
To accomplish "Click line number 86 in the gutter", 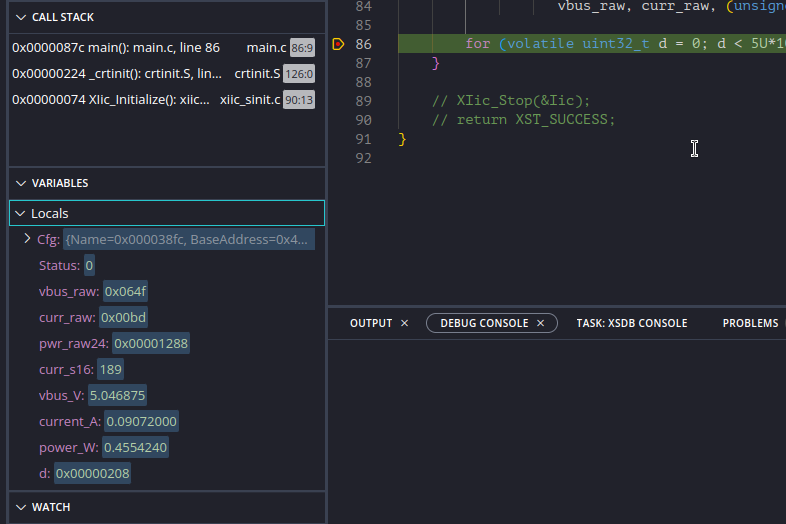I will 363,44.
